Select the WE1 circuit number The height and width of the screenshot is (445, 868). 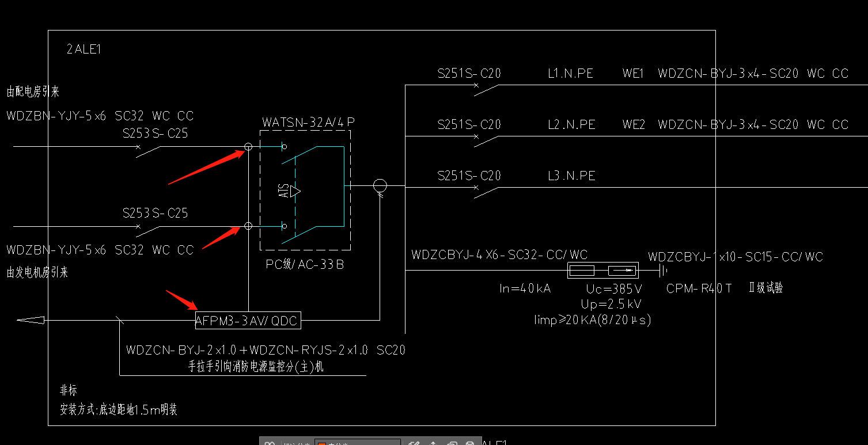pos(632,74)
